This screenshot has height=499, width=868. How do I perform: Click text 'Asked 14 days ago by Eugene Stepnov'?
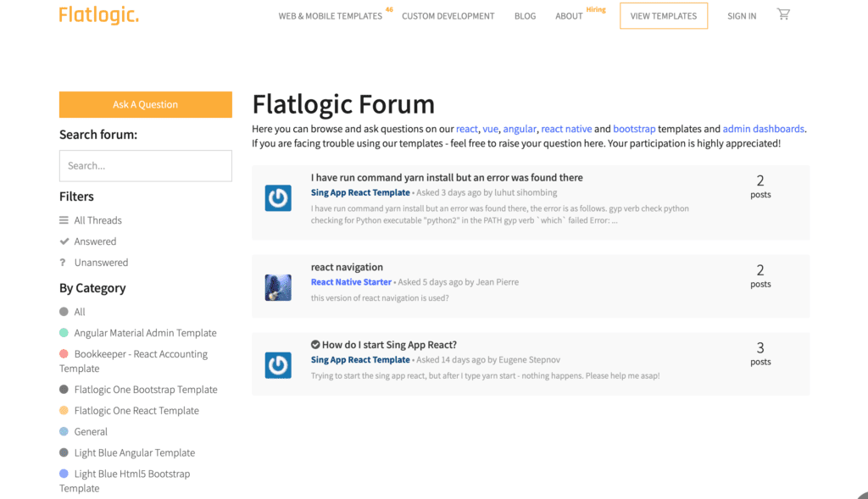click(x=488, y=359)
